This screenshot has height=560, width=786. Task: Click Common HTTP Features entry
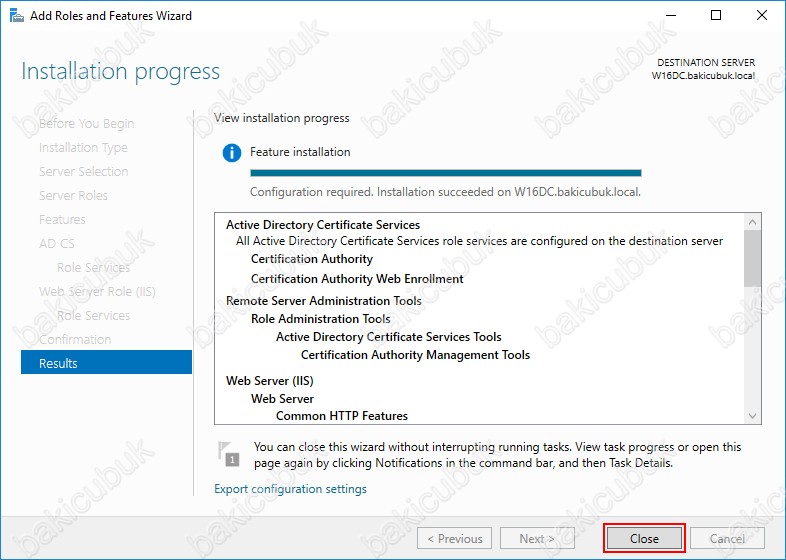[342, 416]
